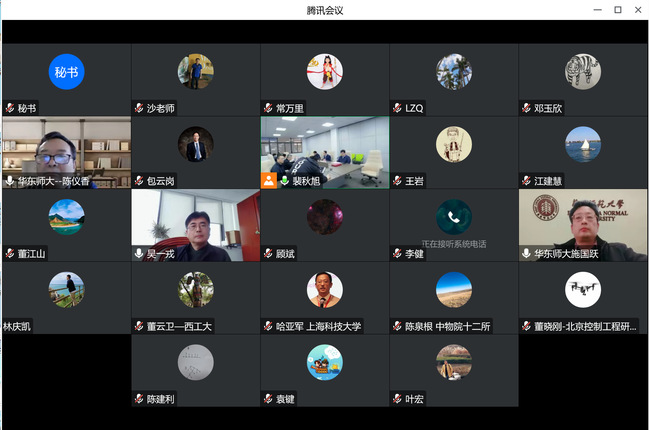Click the sailboat avatar of 江建慧
Image resolution: width=649 pixels, height=430 pixels.
tap(582, 144)
